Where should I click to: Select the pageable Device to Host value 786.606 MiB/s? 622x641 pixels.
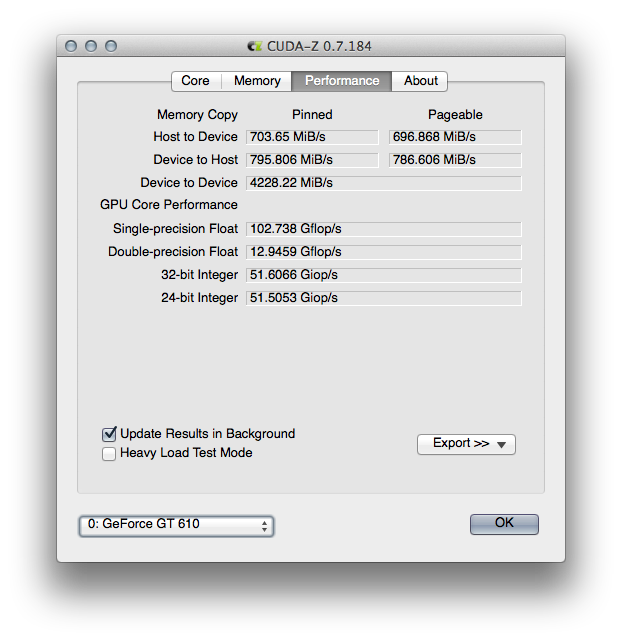click(455, 160)
